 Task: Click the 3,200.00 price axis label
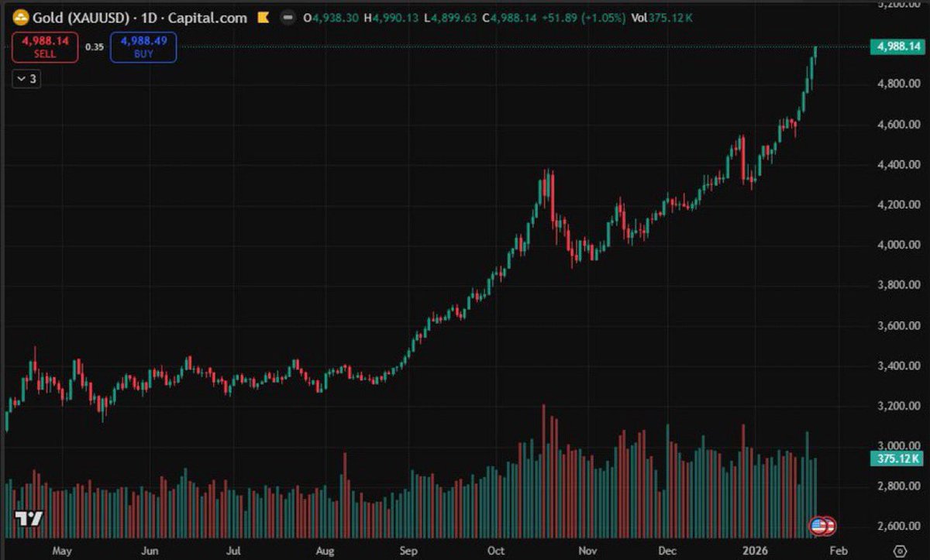[899, 406]
